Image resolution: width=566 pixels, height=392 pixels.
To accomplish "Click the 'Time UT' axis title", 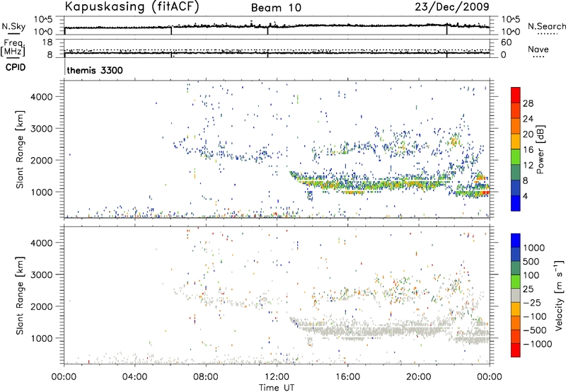I will coord(277,388).
